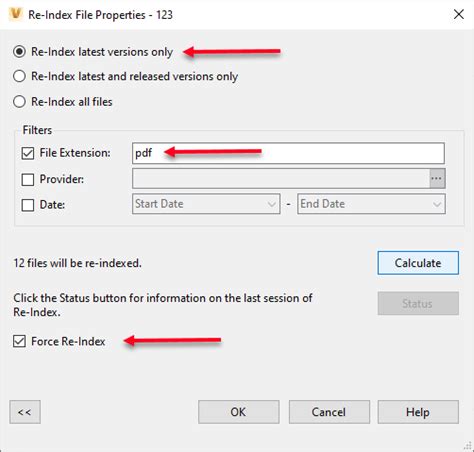
Task: Click the Provider text field
Action: (x=281, y=179)
